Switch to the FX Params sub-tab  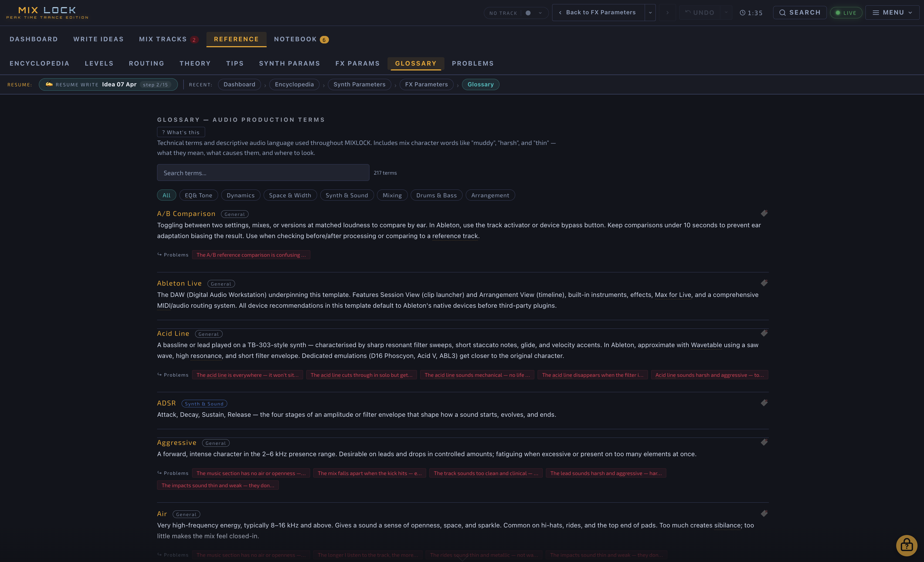(x=357, y=63)
